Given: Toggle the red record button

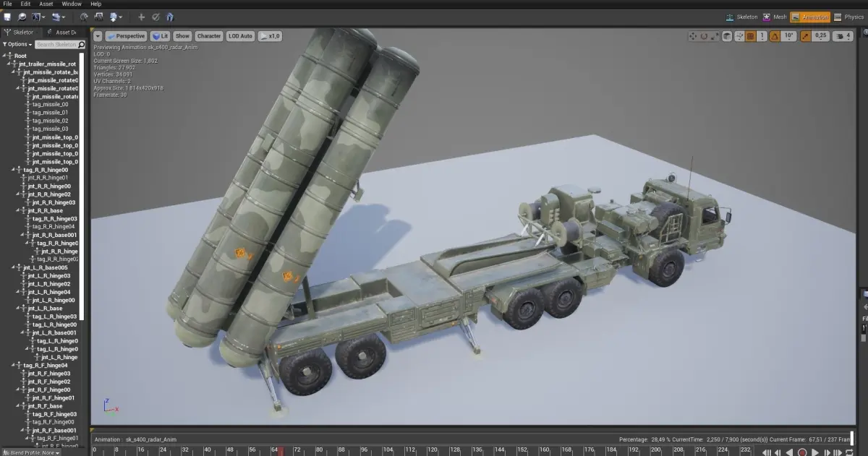Looking at the screenshot, I should point(802,452).
